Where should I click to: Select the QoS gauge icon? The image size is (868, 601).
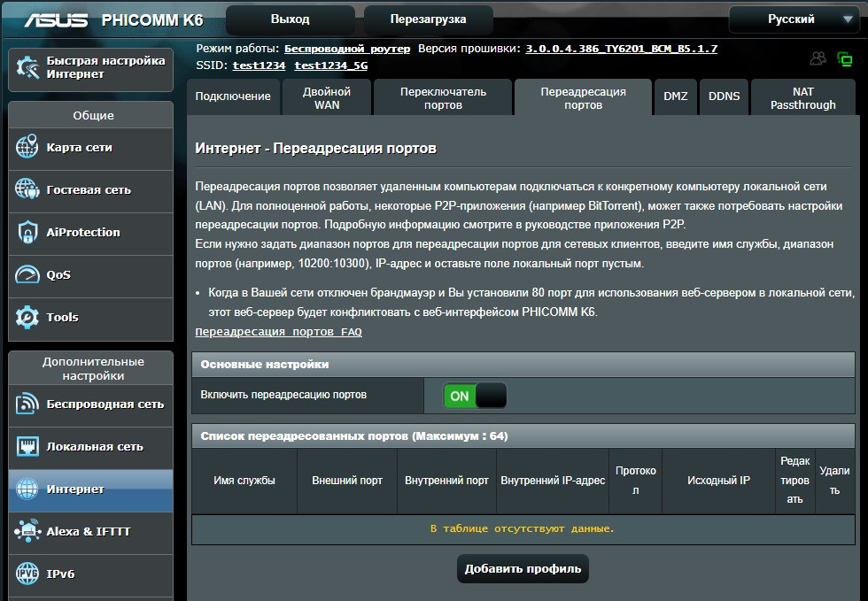27,275
